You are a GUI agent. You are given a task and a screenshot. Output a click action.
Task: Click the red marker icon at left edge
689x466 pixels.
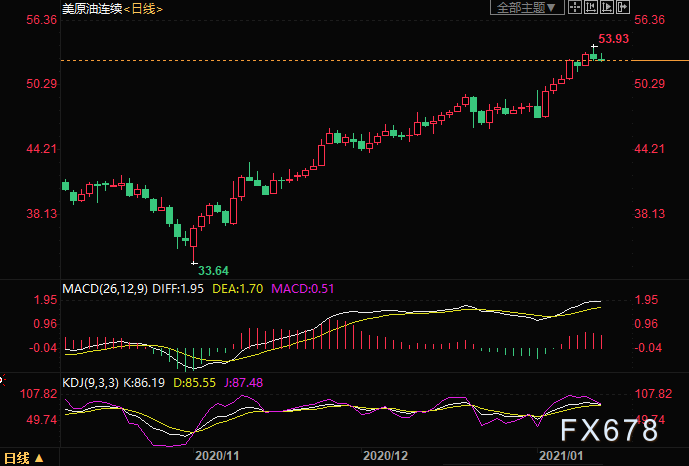tap(2, 379)
